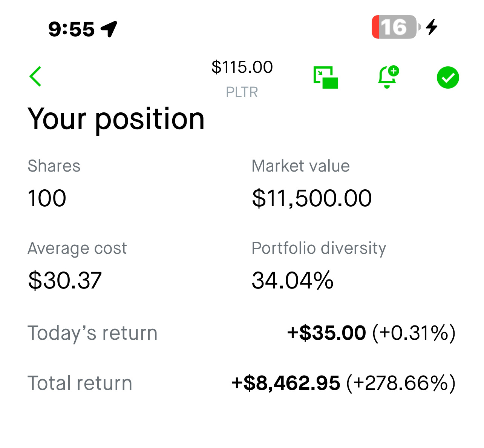The height and width of the screenshot is (448, 484).
Task: Select the Shares value 100
Action: pos(47,198)
